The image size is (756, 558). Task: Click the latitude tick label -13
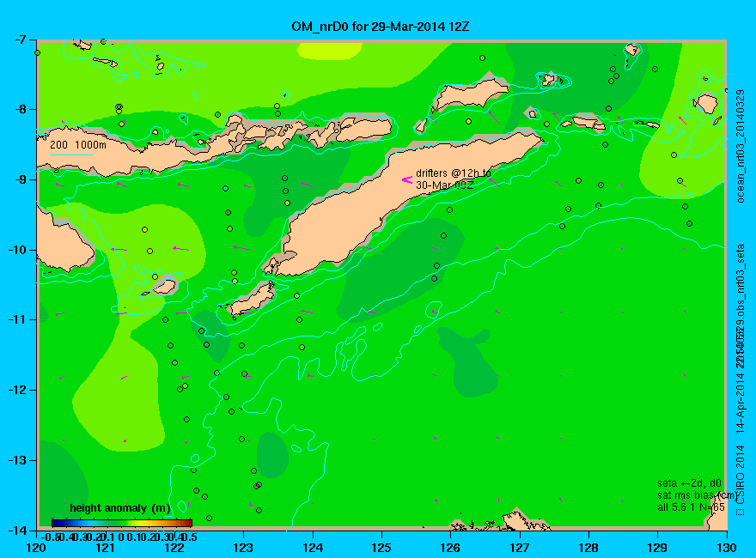tap(19, 460)
